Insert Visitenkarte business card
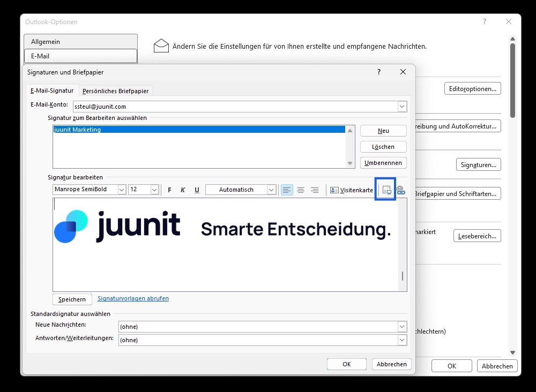Screen dimensions: 536x392 pos(352,190)
